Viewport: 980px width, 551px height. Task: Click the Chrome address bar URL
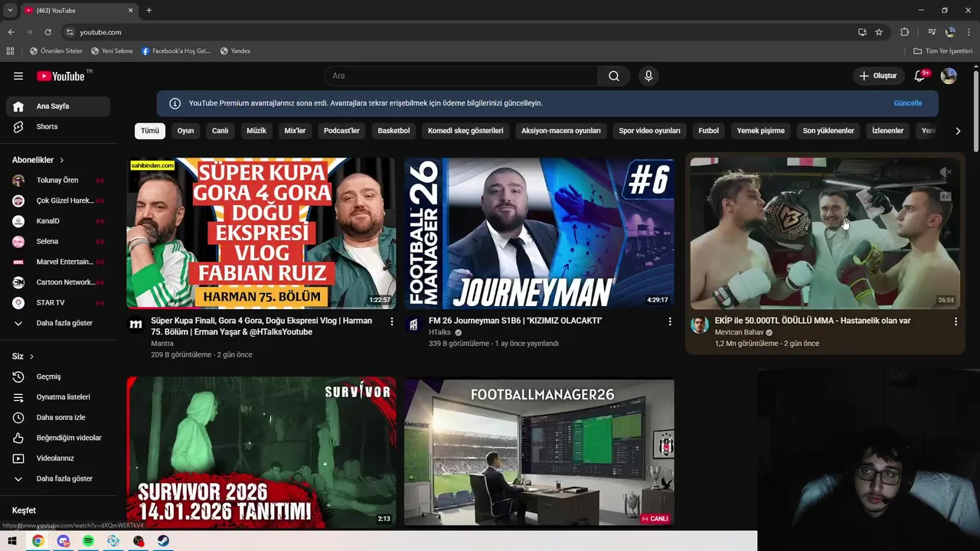(x=100, y=32)
